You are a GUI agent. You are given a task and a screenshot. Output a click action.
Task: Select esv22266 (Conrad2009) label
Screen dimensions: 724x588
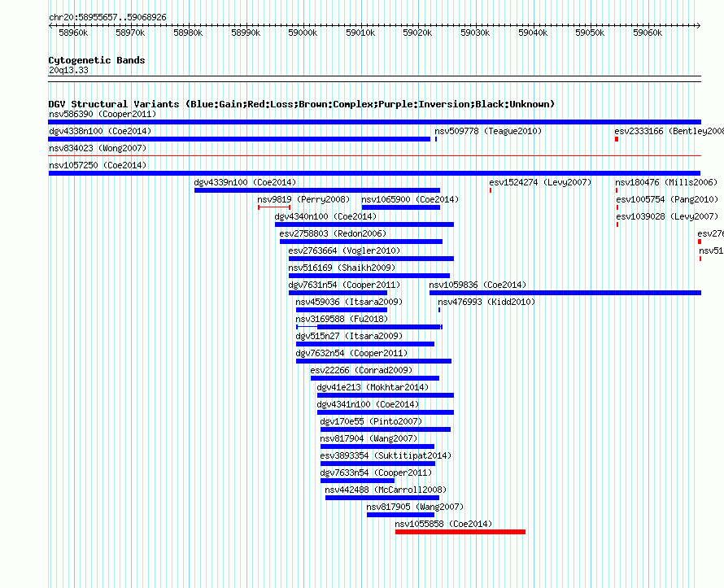361,370
